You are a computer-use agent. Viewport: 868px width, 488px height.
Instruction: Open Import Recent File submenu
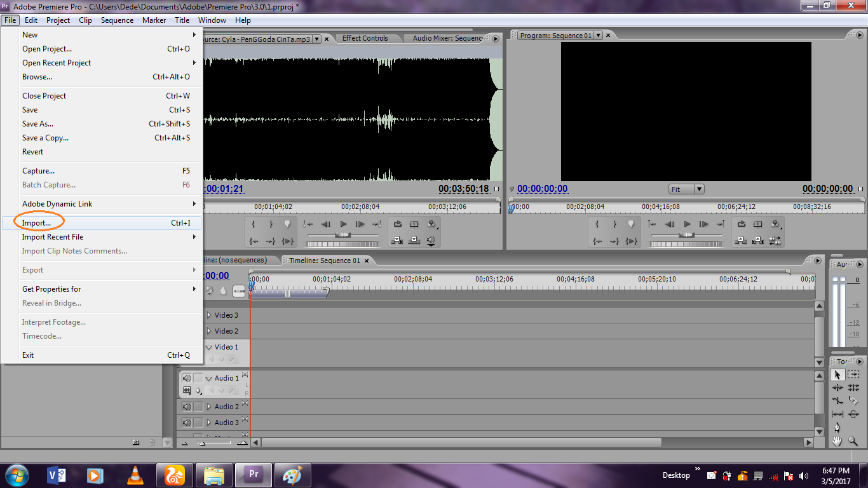coord(102,237)
